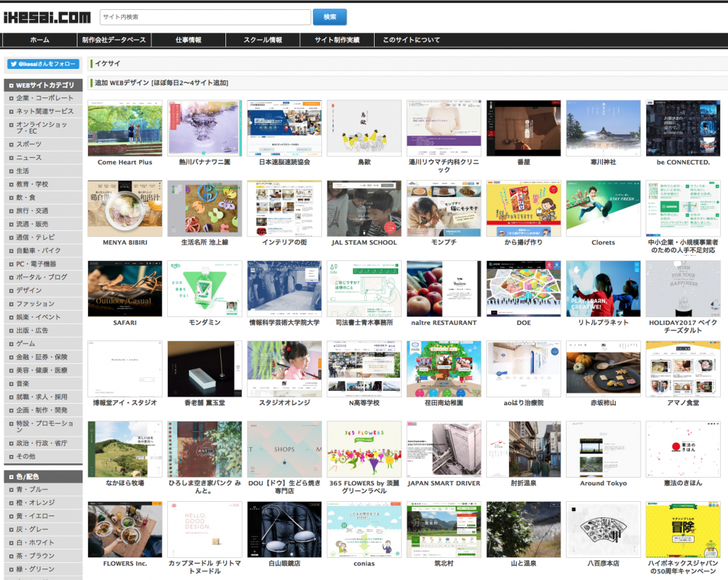View the Clorets website thumbnail
The width and height of the screenshot is (728, 580).
point(603,208)
